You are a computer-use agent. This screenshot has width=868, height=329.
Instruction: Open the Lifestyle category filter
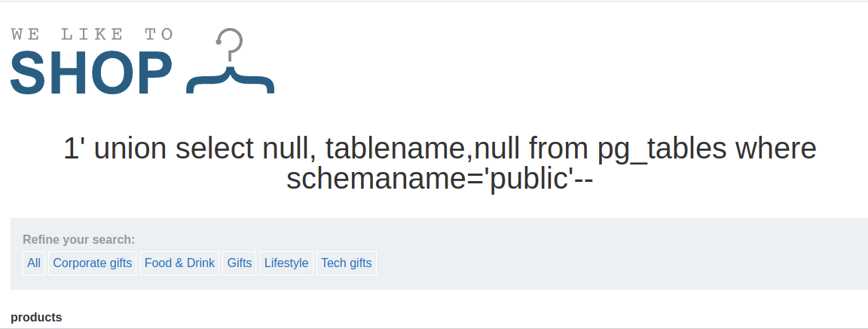tap(286, 263)
